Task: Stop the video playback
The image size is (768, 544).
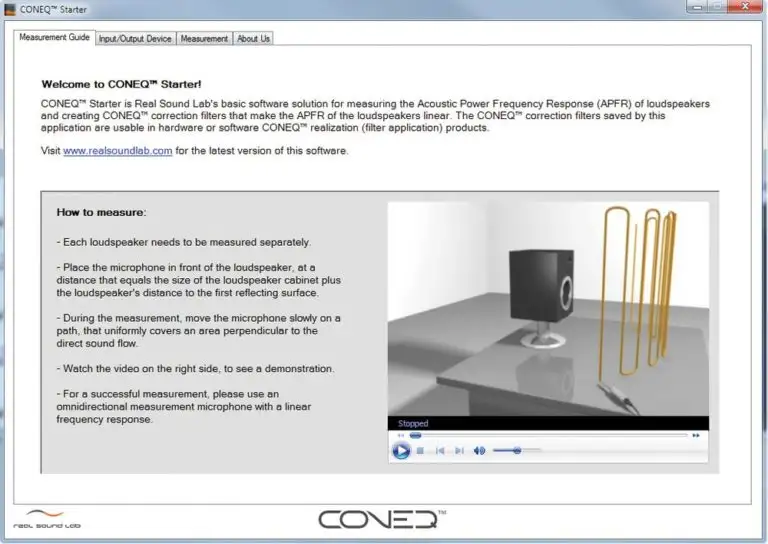Action: (x=420, y=450)
